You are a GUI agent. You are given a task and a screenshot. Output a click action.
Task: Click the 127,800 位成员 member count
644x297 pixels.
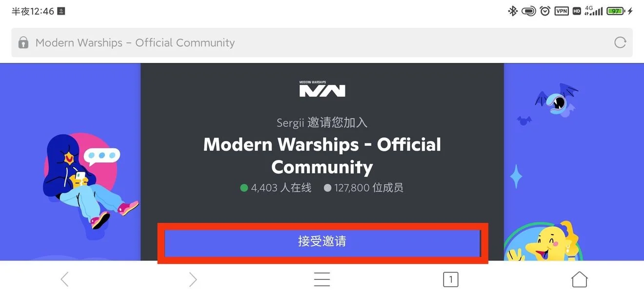point(363,188)
